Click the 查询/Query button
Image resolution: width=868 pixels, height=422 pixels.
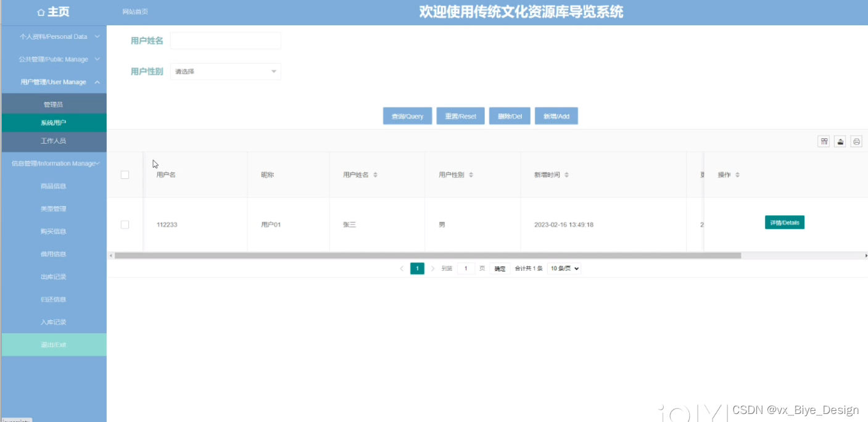tap(407, 116)
